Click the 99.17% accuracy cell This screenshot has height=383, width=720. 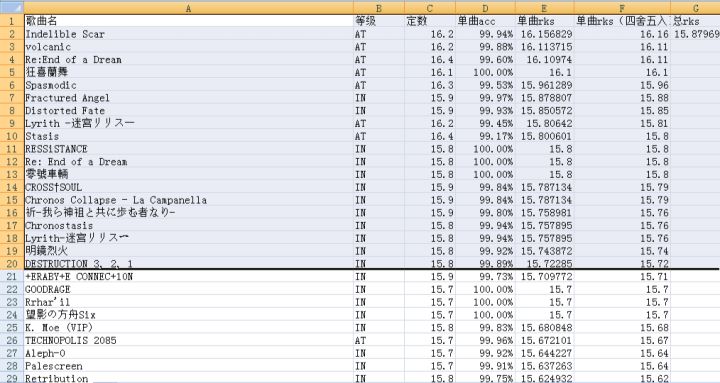(485, 136)
